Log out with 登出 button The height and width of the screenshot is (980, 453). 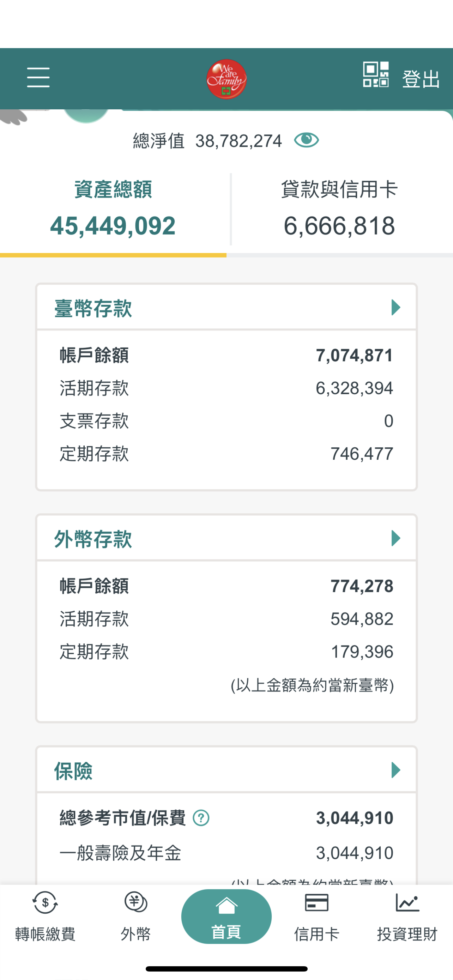pos(421,79)
